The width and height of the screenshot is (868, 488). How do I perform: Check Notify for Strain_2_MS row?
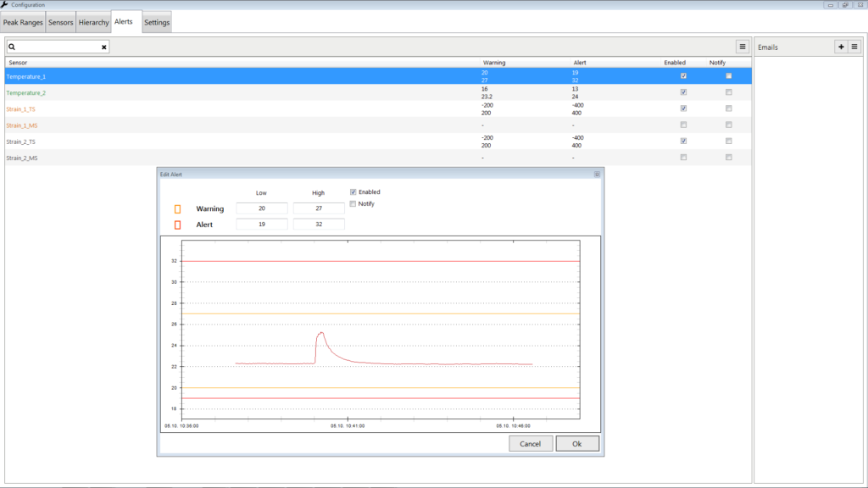tap(728, 158)
